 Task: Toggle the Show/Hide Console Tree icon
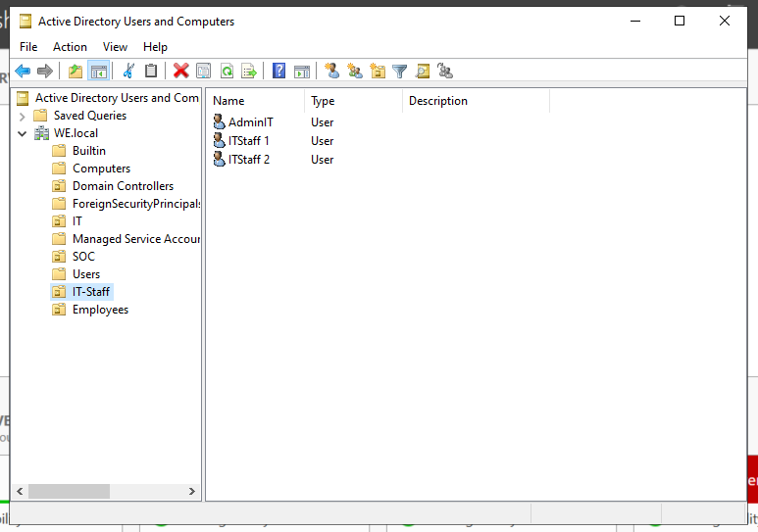99,71
